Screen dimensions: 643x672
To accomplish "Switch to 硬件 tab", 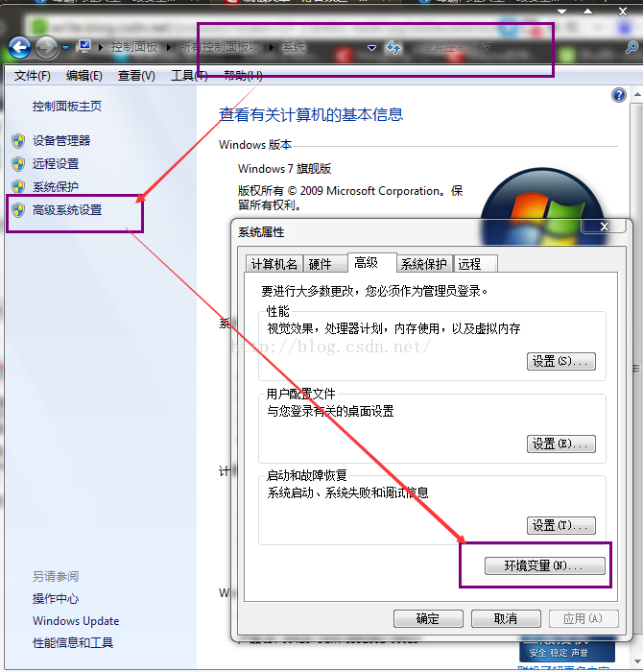I will coord(325,264).
